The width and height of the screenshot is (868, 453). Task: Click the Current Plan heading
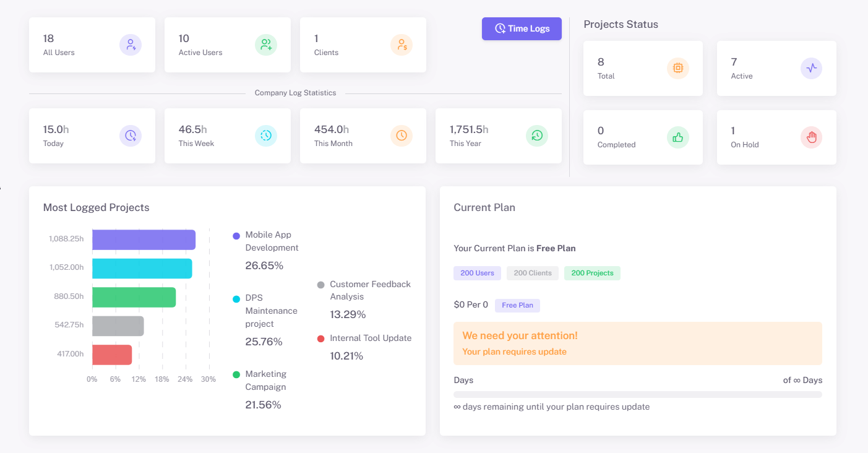(x=484, y=207)
